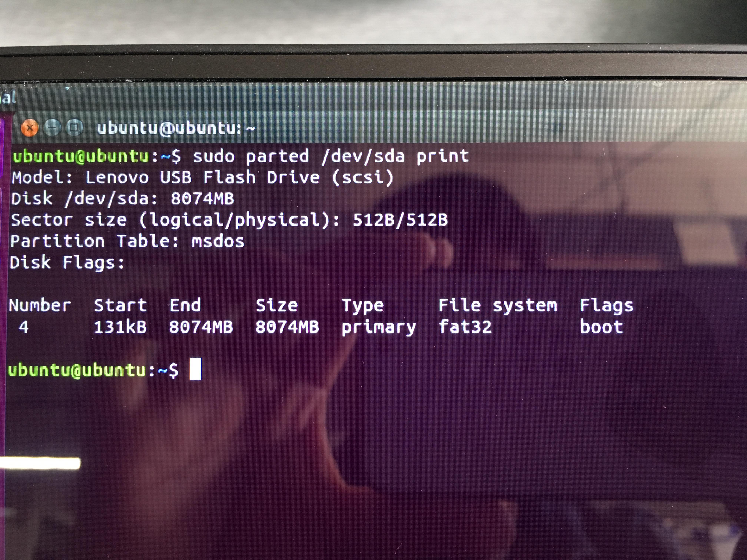Click the 'Disk Flags:' line
The image size is (747, 560).
(67, 263)
